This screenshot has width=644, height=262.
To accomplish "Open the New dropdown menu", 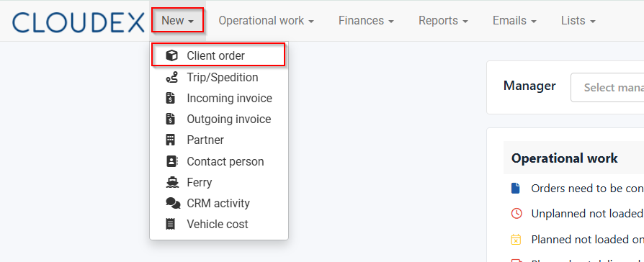I will point(177,21).
